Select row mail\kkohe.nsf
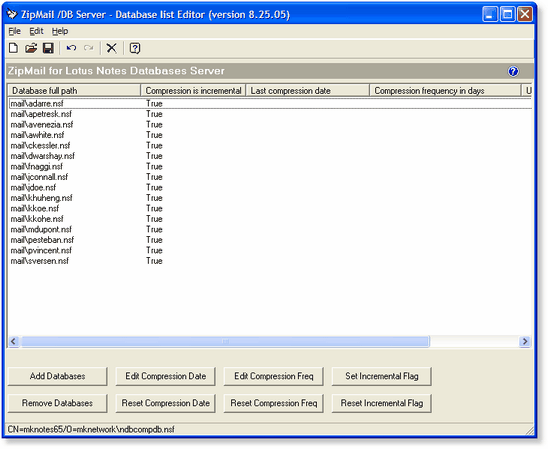The width and height of the screenshot is (548, 449). pyautogui.click(x=270, y=219)
